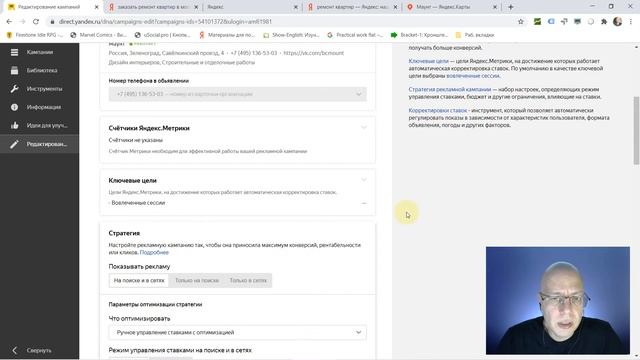Open the Chrome profile avatar
640x360 pixels.
click(x=617, y=22)
